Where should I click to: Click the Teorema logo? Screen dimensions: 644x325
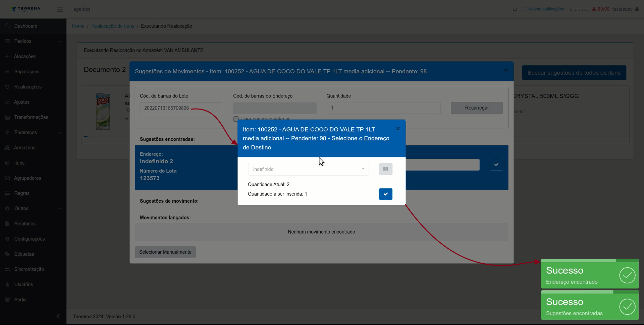[25, 9]
